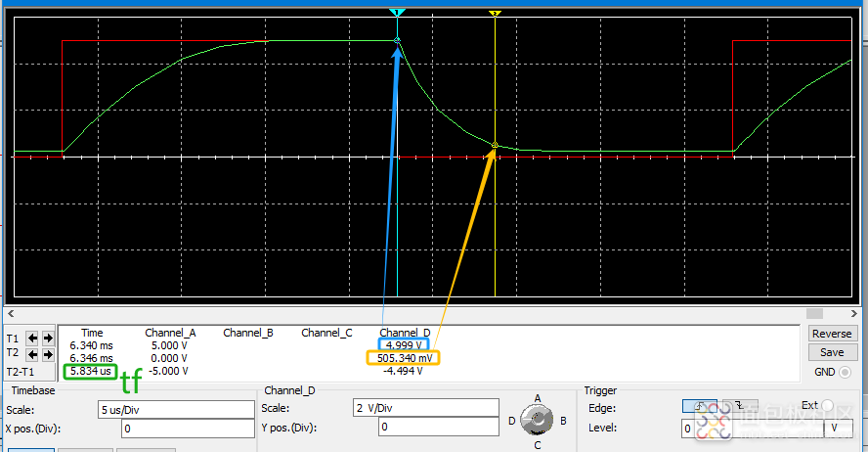
Task: Select rising edge trigger button
Action: pos(700,407)
